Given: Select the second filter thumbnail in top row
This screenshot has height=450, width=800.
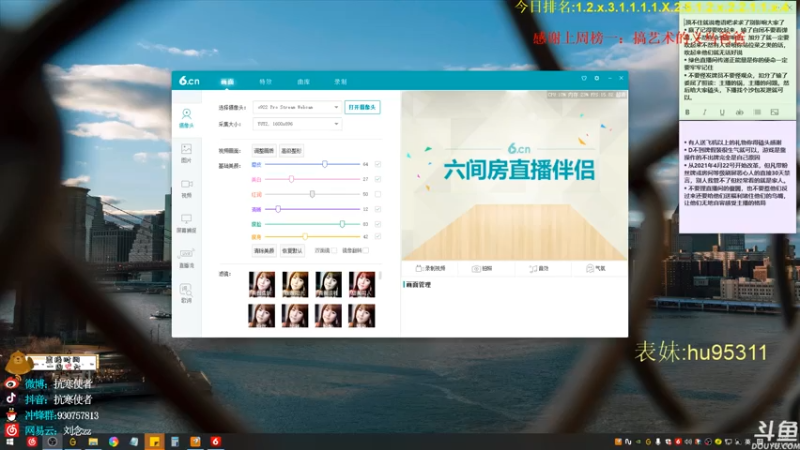Looking at the screenshot, I should [295, 284].
